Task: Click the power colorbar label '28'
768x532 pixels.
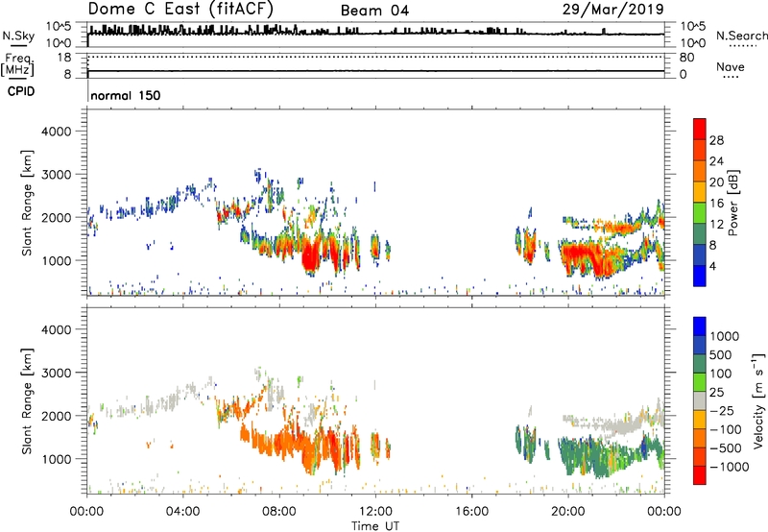Action: (716, 140)
